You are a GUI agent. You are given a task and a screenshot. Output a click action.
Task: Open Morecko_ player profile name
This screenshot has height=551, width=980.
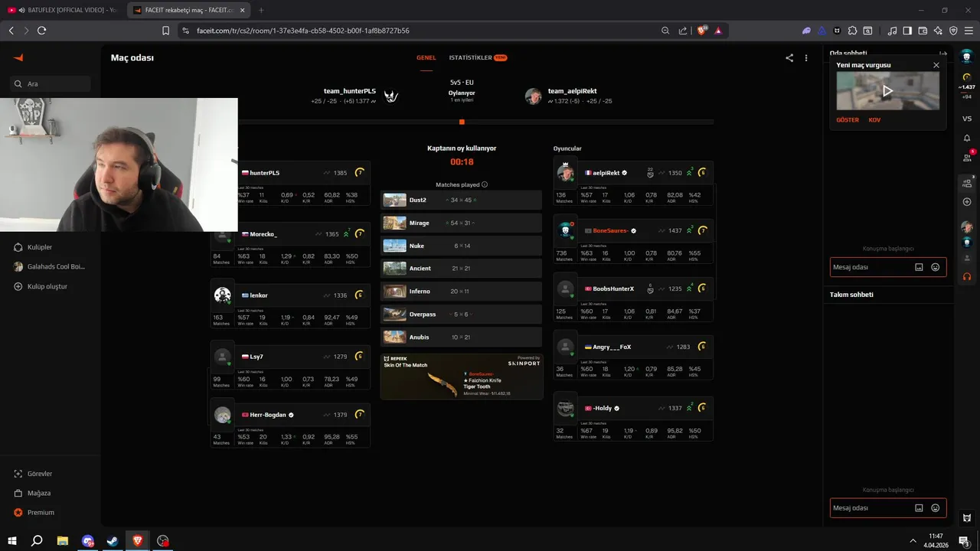pos(263,234)
